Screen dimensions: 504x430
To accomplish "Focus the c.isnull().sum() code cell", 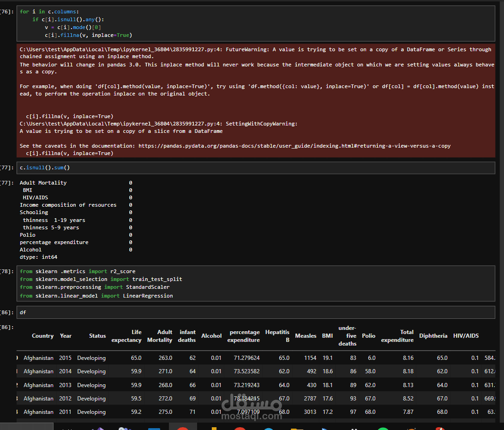I will (256, 168).
